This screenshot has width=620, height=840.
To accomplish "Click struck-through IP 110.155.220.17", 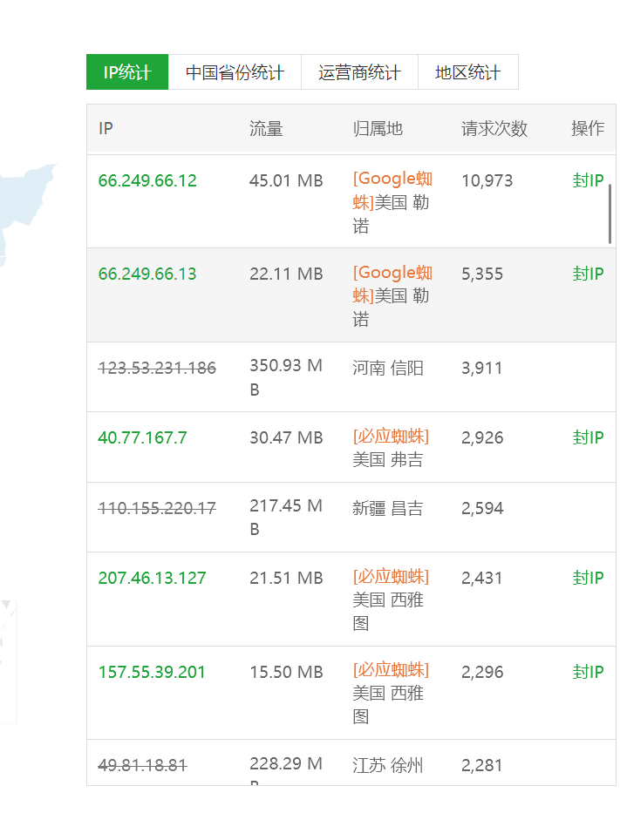I will [x=157, y=508].
